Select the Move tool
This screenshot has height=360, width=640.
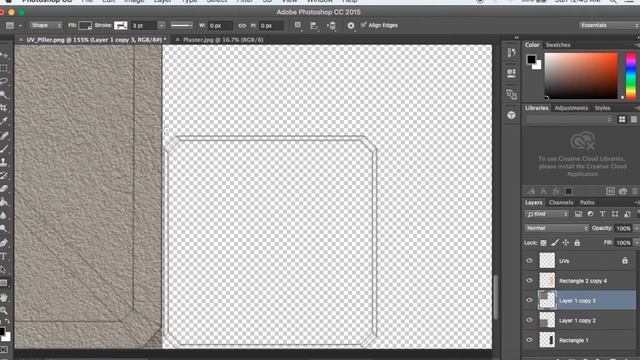(4, 55)
